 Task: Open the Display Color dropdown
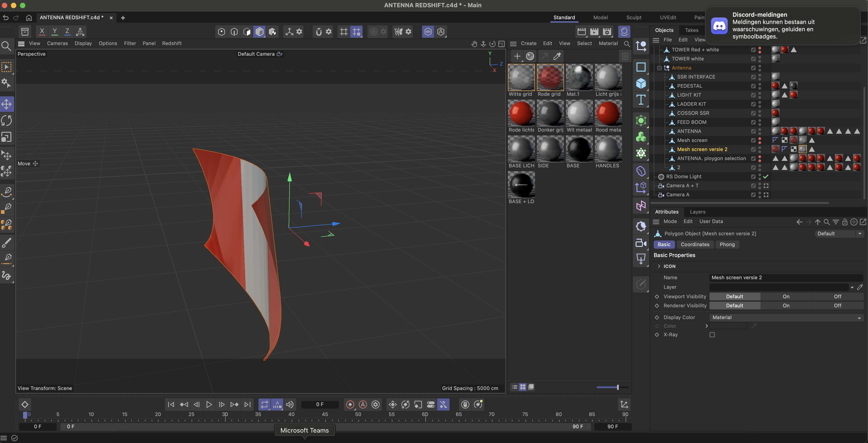pyautogui.click(x=786, y=317)
